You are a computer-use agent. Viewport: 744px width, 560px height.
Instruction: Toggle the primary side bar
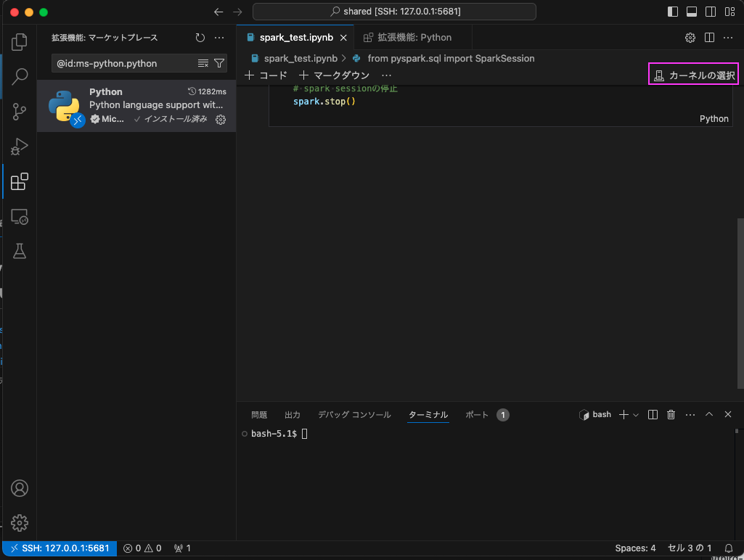pyautogui.click(x=673, y=12)
